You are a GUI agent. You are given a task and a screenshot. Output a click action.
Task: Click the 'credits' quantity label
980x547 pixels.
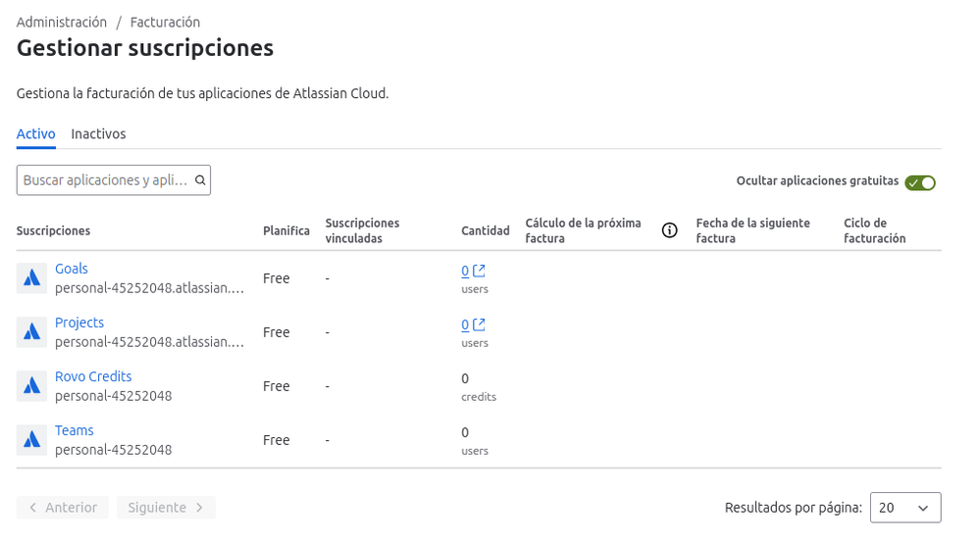[479, 396]
